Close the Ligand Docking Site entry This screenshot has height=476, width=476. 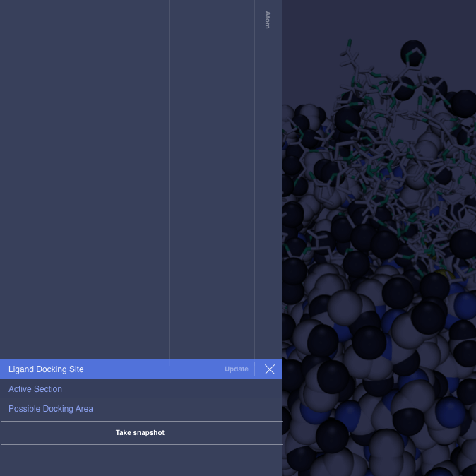269,369
